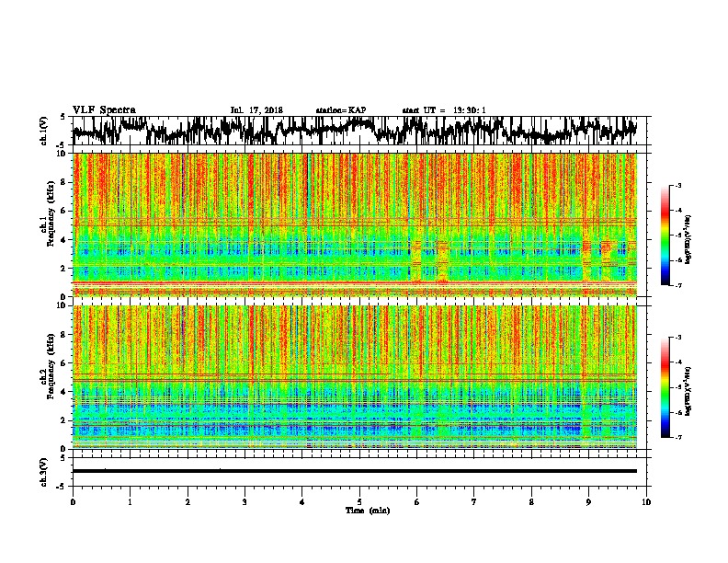
Task: Click time axis tick label "10" at right end
Action: [646, 502]
